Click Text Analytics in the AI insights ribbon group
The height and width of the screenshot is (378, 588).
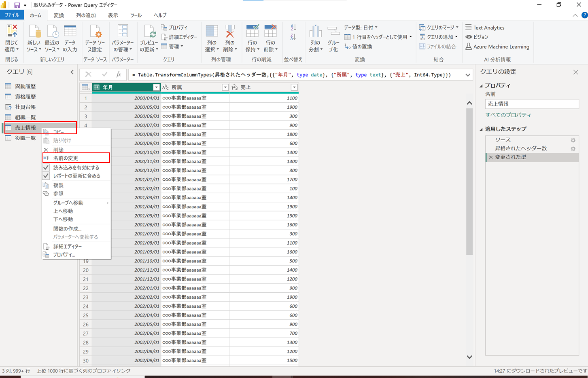(x=485, y=27)
